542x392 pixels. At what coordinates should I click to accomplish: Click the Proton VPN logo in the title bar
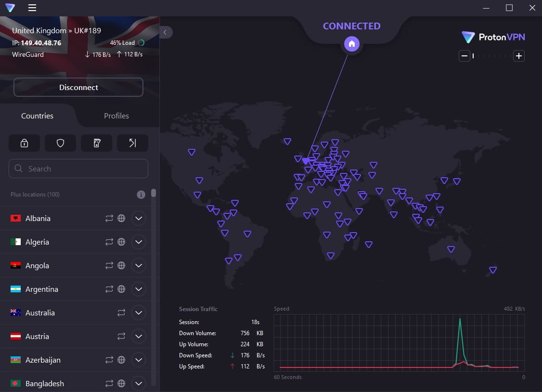coord(11,8)
